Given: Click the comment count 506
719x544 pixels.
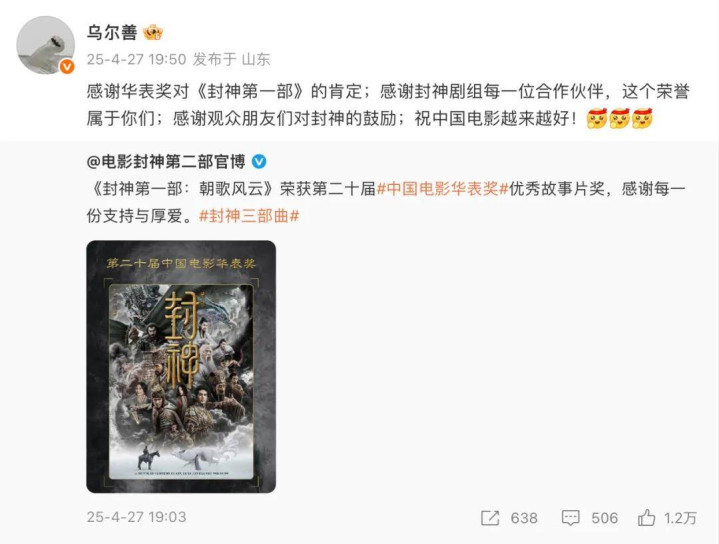Looking at the screenshot, I should (604, 518).
